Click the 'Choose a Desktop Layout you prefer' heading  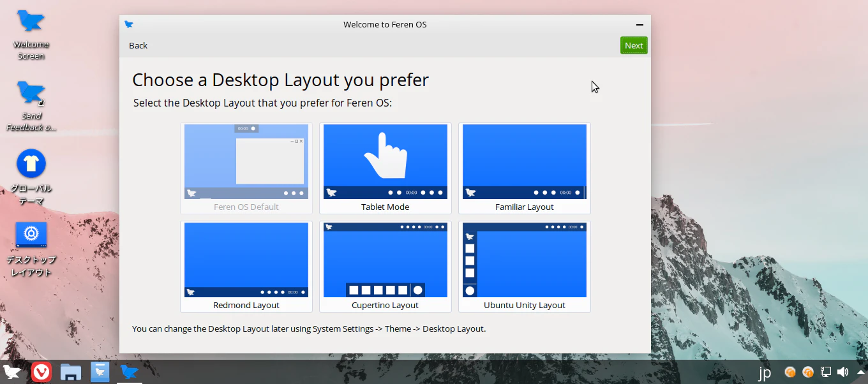pyautogui.click(x=280, y=80)
